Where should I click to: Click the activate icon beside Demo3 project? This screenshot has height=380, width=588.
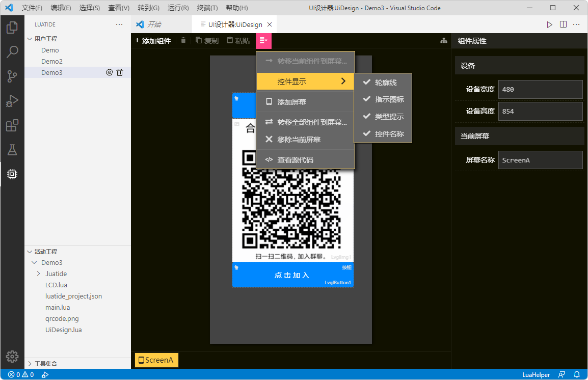pyautogui.click(x=109, y=72)
